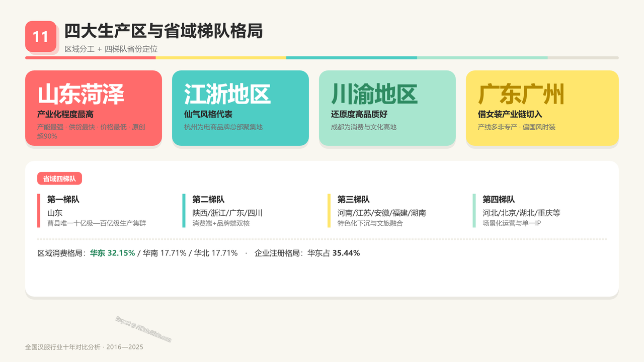Select the "第二梯队" heading

pos(208,200)
